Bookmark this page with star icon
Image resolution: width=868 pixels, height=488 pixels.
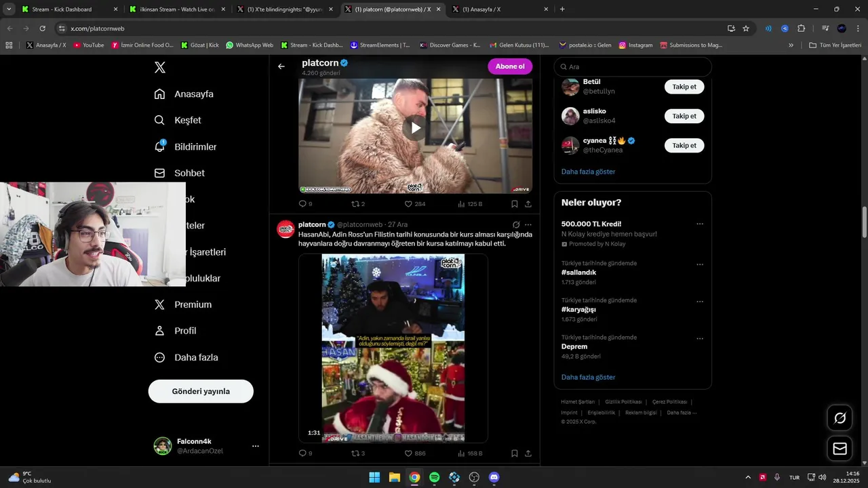click(x=746, y=28)
